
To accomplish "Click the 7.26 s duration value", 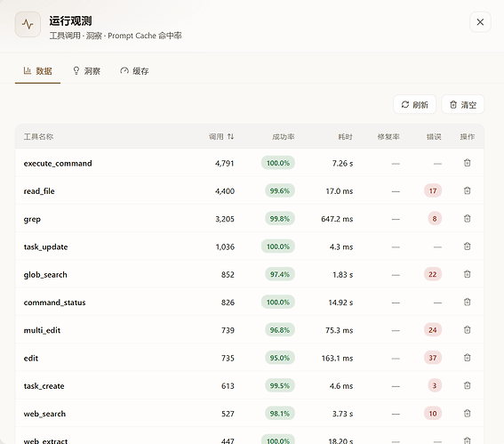I will pos(342,164).
